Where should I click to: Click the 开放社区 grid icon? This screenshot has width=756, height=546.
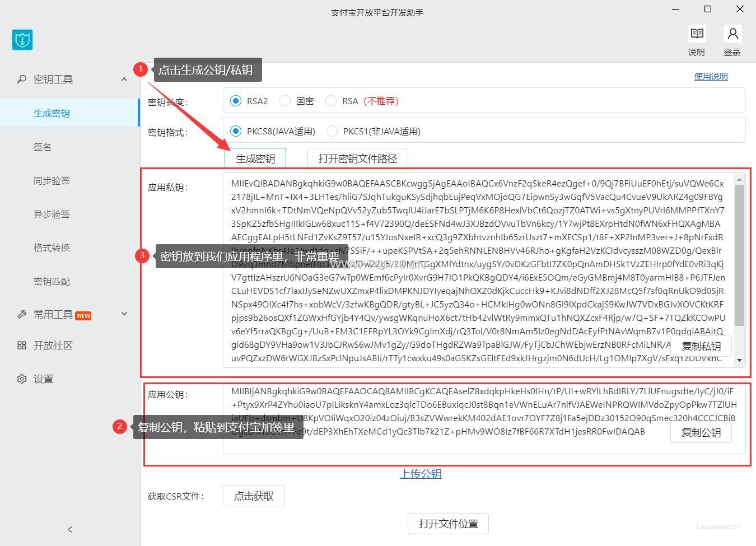pyautogui.click(x=22, y=345)
